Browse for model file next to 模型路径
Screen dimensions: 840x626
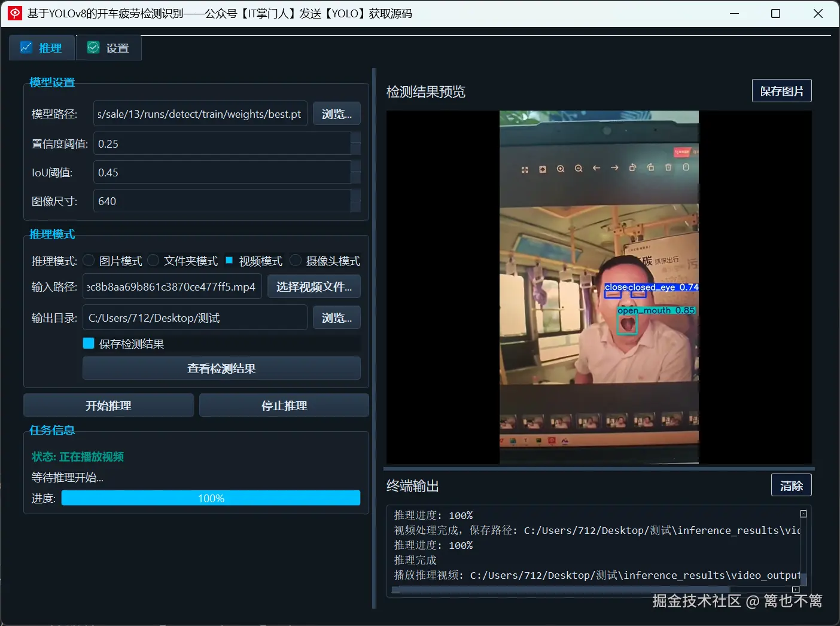[337, 114]
